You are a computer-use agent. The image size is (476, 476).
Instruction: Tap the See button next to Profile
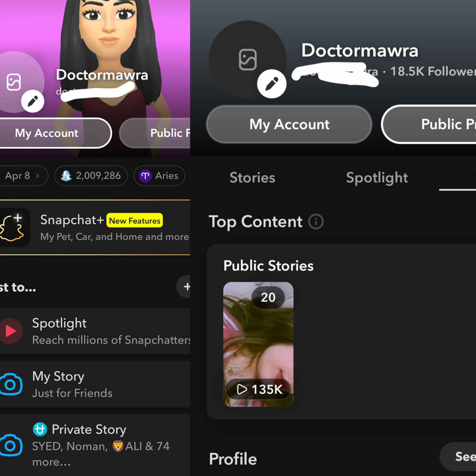(458, 456)
